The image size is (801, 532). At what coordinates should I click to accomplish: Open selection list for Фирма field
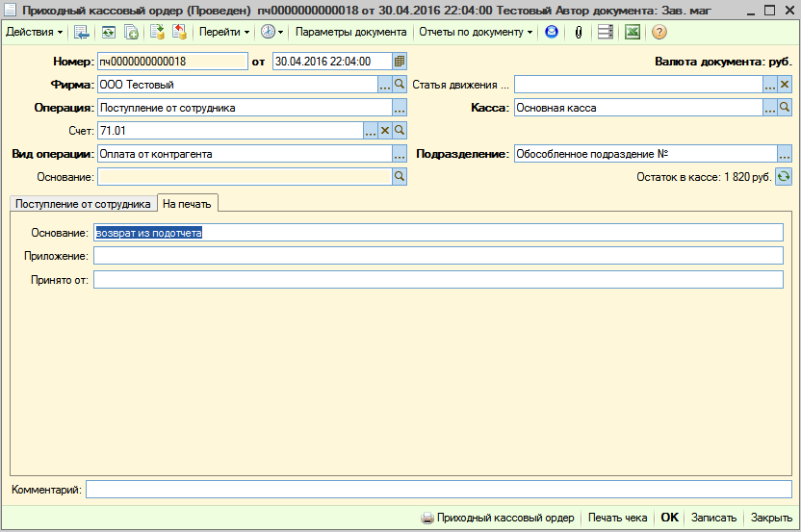tap(385, 85)
